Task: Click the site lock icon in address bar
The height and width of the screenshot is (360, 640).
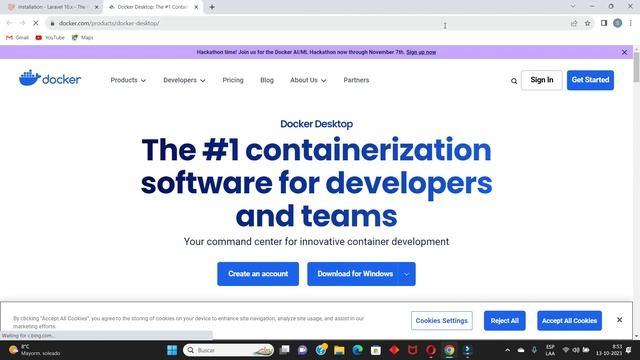Action: point(52,23)
